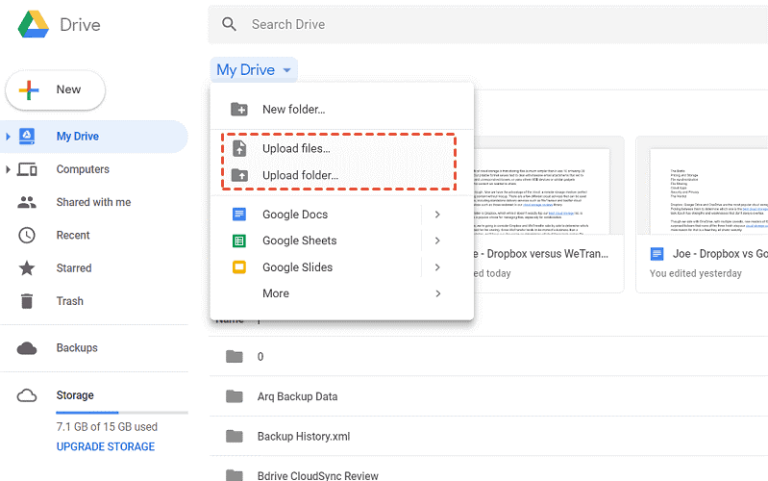The width and height of the screenshot is (768, 481).
Task: Open the My Drive breadcrumb dropdown
Action: coord(254,70)
